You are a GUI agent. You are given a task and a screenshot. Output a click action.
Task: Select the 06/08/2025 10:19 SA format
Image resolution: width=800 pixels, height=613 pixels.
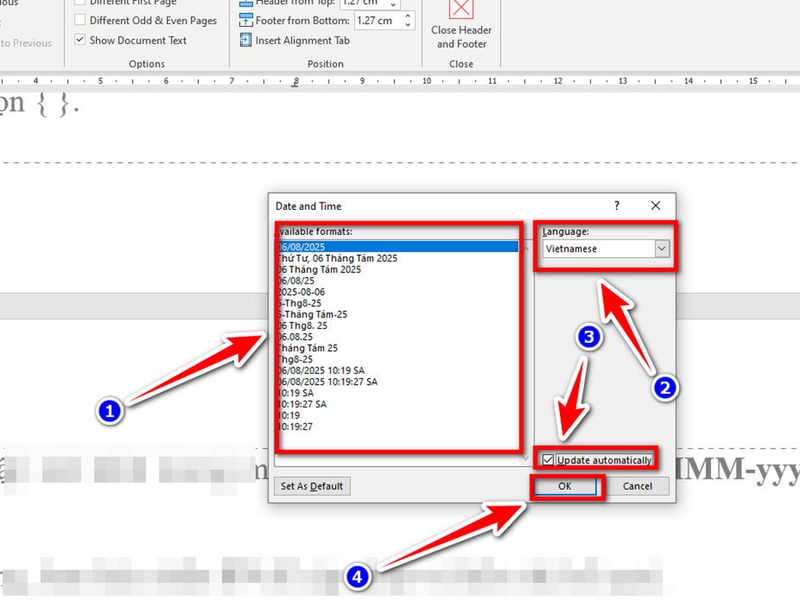(398, 371)
